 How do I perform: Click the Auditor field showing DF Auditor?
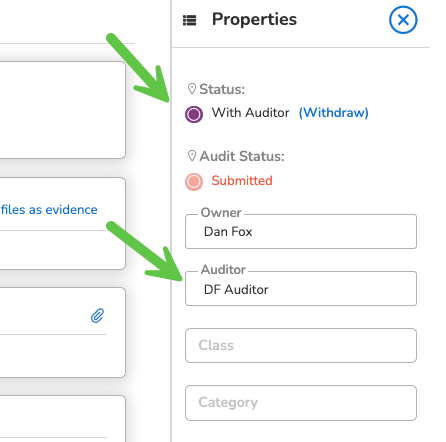click(x=301, y=288)
